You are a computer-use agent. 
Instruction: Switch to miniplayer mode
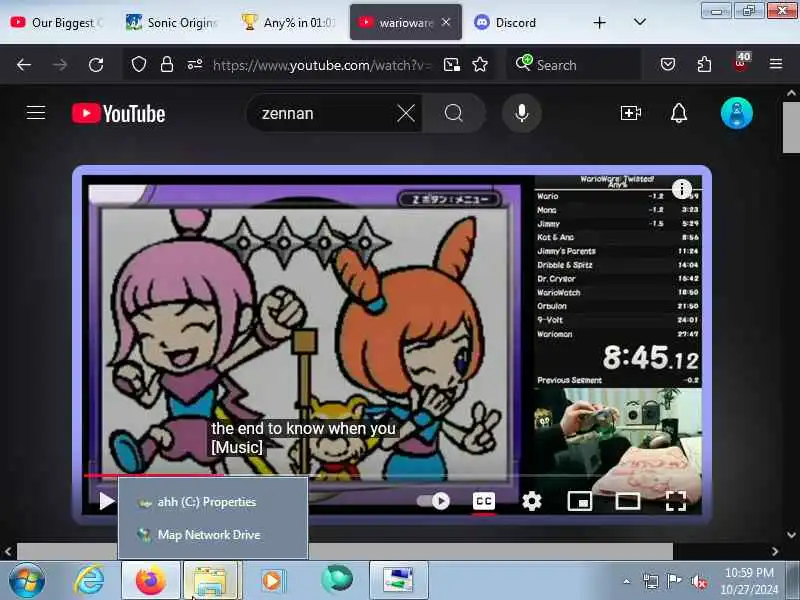(580, 502)
